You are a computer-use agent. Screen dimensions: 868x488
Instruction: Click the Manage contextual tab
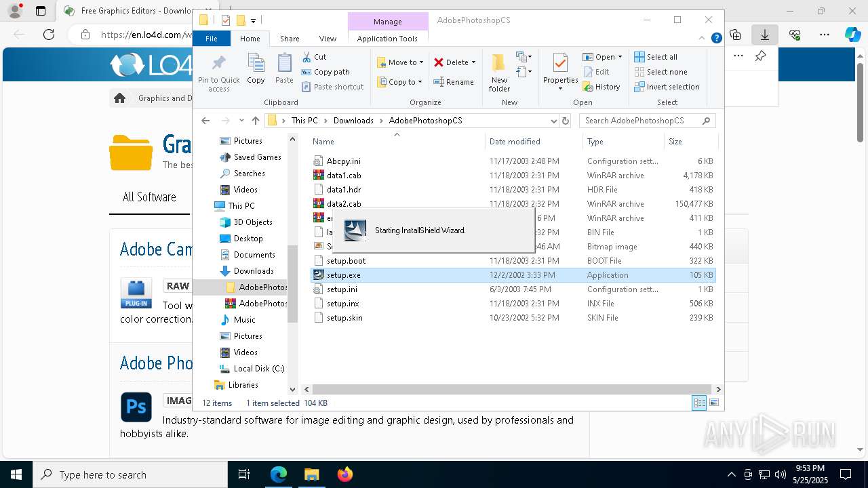pyautogui.click(x=387, y=22)
